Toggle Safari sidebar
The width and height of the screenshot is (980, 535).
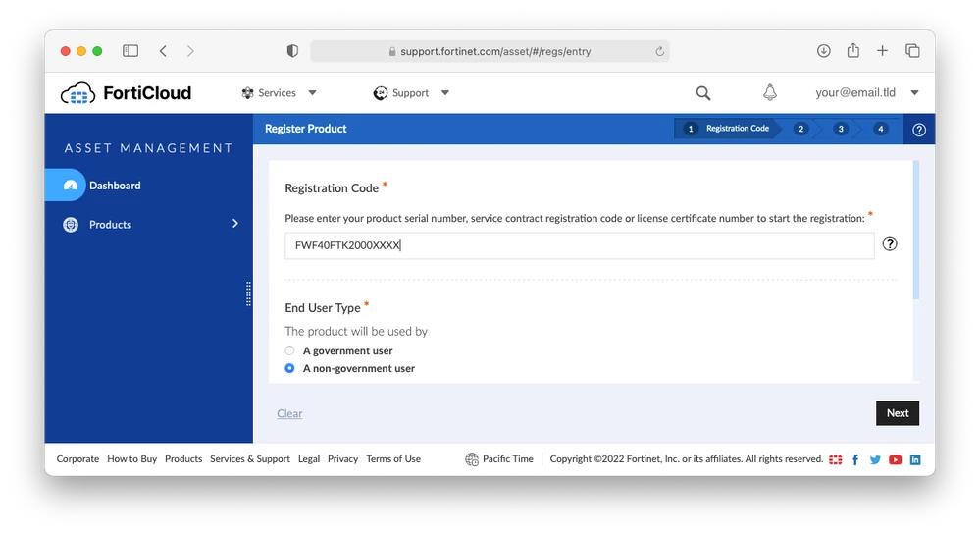[130, 51]
